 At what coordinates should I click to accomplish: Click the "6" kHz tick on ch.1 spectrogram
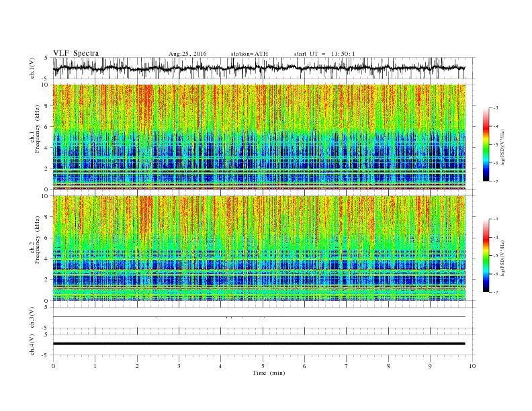point(46,127)
